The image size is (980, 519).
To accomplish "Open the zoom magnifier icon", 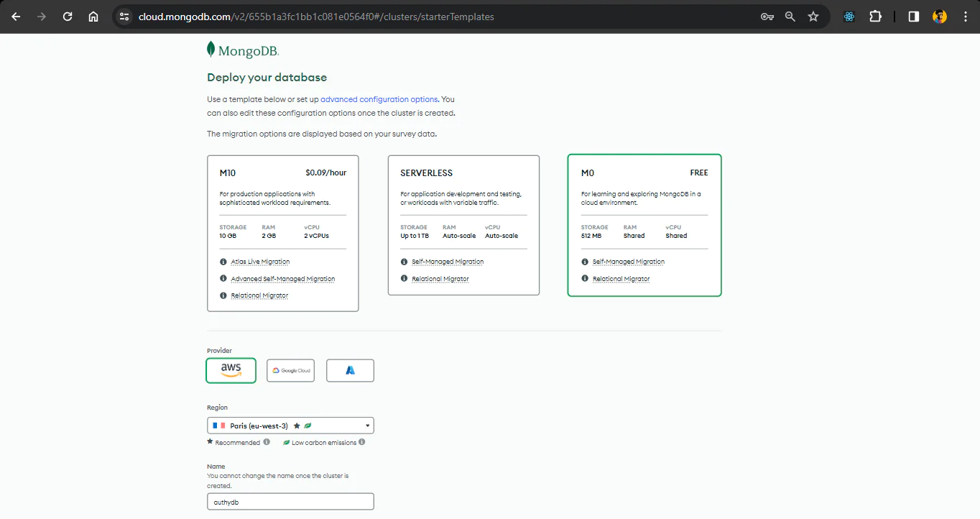I will (790, 17).
